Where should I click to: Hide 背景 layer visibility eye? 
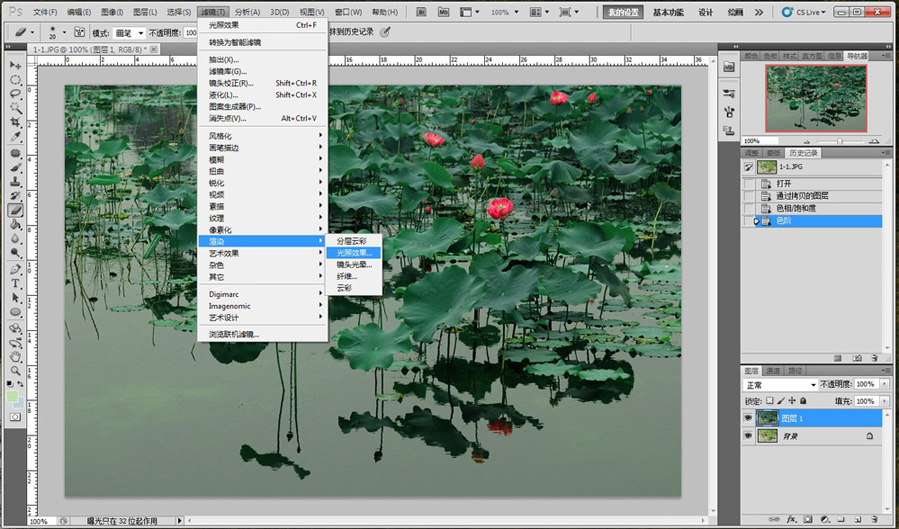(x=748, y=436)
